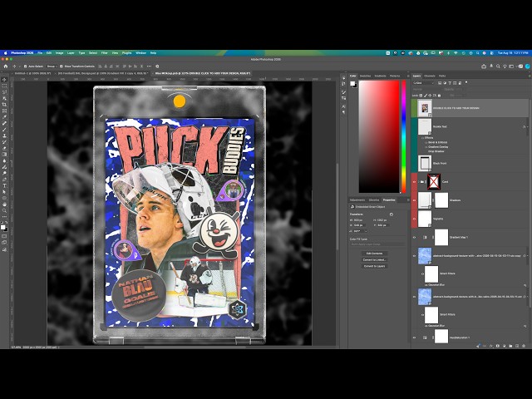This screenshot has width=532, height=399.
Task: Click the Share icon in options bar
Action: pyautogui.click(x=484, y=66)
